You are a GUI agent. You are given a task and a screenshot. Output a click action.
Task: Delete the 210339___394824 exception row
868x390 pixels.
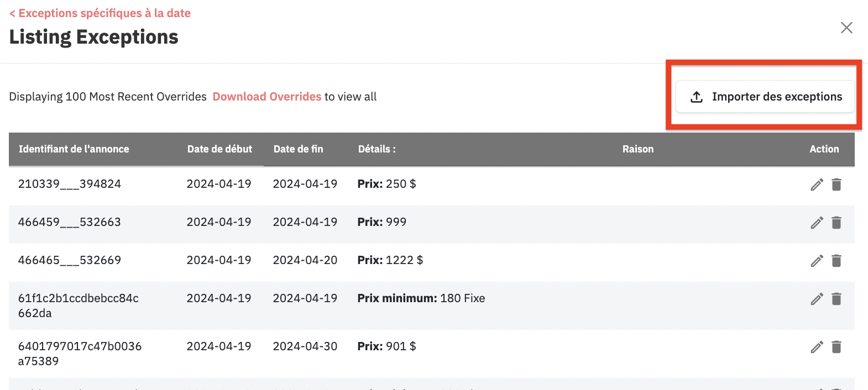836,185
